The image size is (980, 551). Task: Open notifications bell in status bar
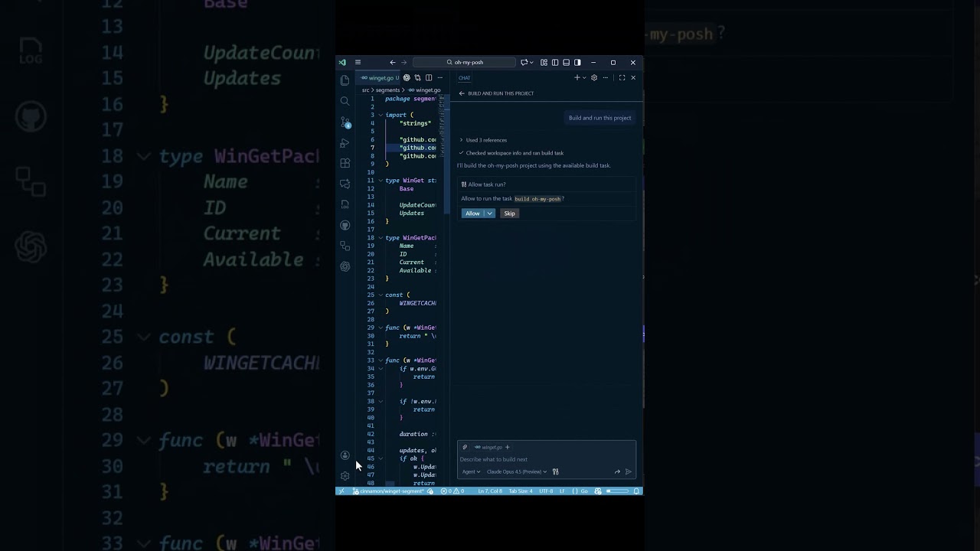click(x=636, y=491)
